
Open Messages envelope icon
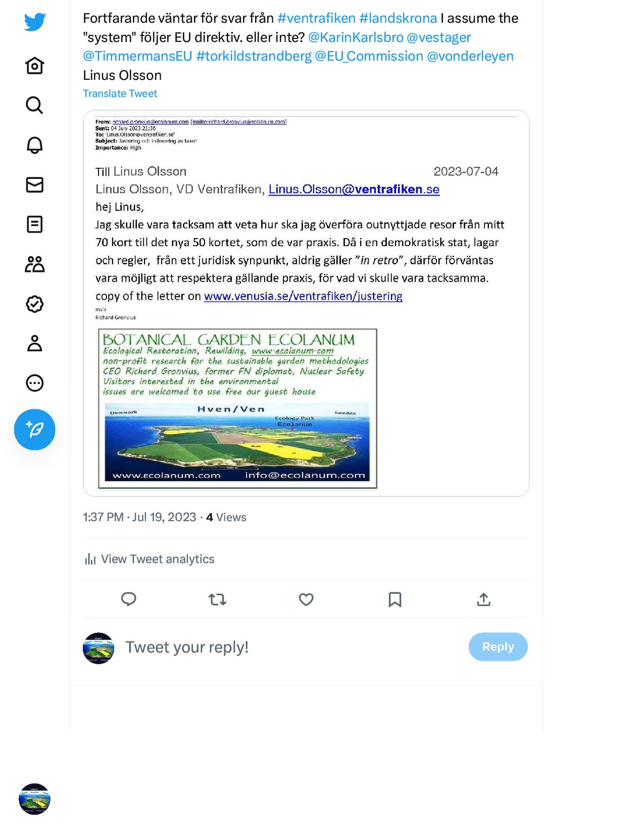(34, 184)
